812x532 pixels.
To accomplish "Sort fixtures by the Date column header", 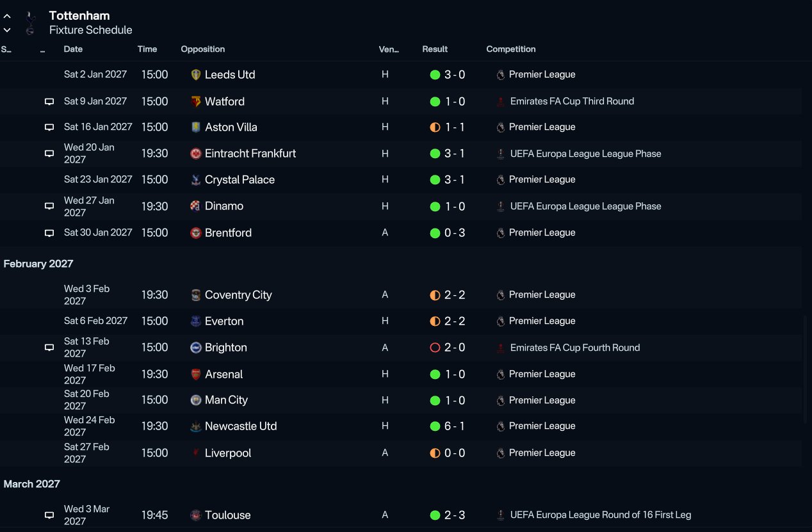I will [73, 49].
